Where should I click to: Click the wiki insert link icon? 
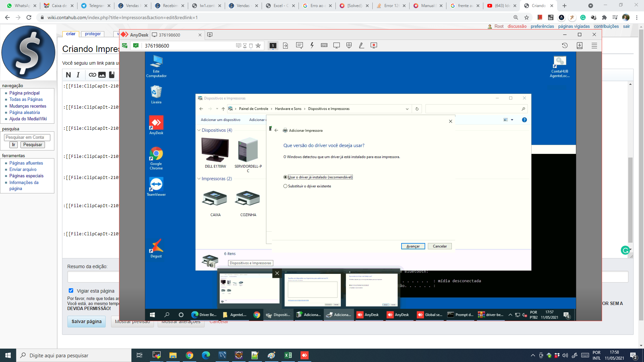click(x=92, y=75)
